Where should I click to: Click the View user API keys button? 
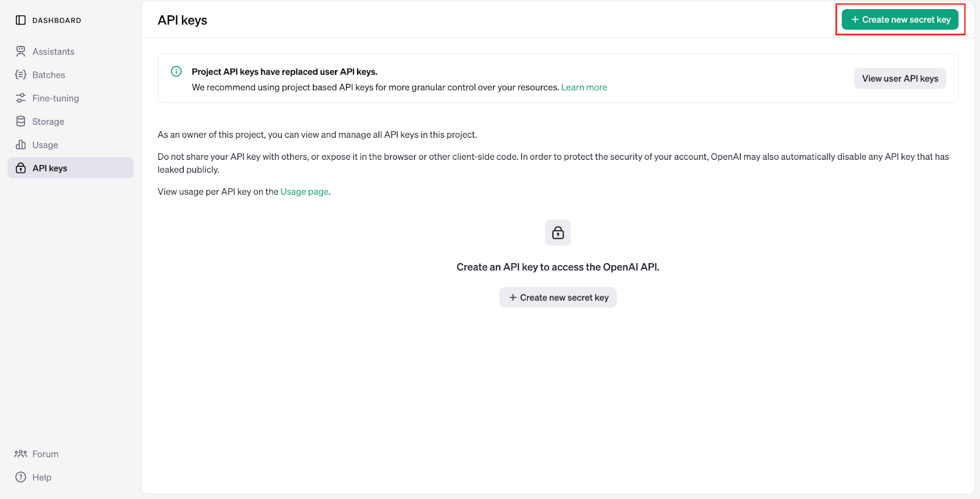point(900,78)
